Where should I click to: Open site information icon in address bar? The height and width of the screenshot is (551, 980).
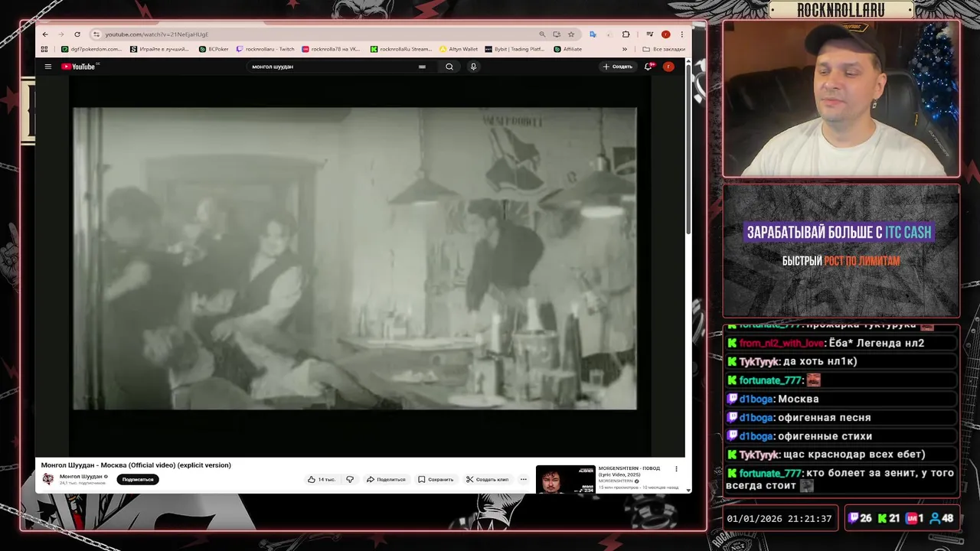(96, 34)
